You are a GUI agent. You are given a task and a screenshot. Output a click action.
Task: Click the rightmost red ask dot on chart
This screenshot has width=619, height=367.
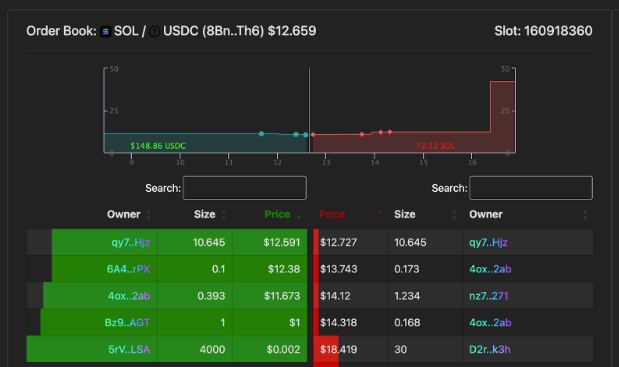pos(390,132)
